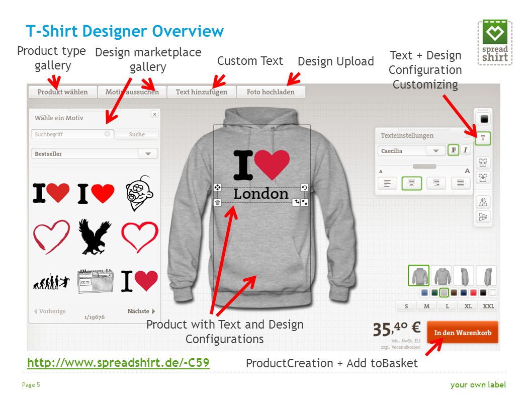Screen dimensions: 532x399
Task: Click the trash icon on London text
Action: pyautogui.click(x=218, y=203)
